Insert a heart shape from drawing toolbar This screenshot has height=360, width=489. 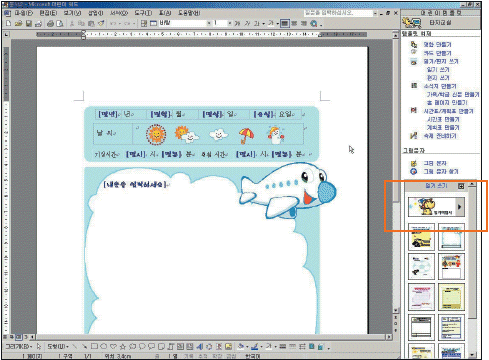[114, 347]
